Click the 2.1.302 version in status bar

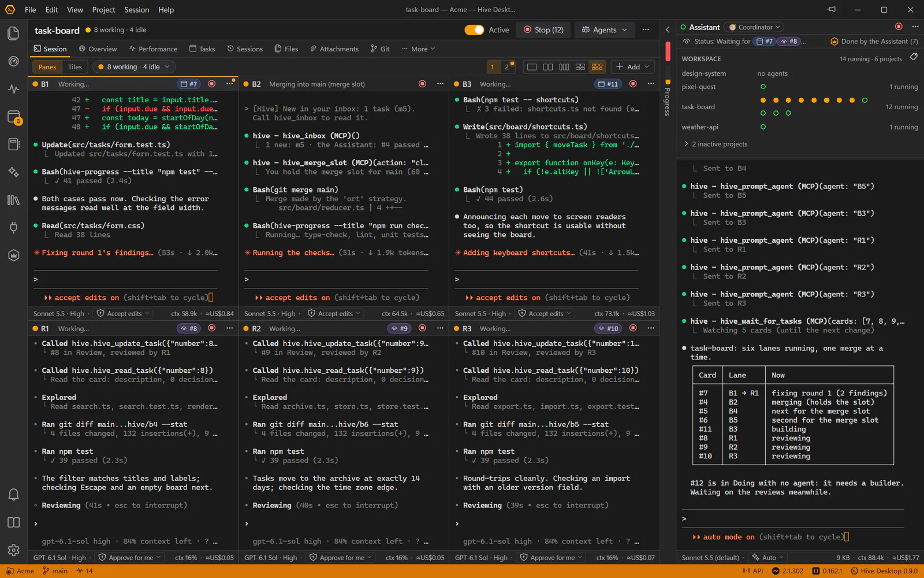(788, 571)
